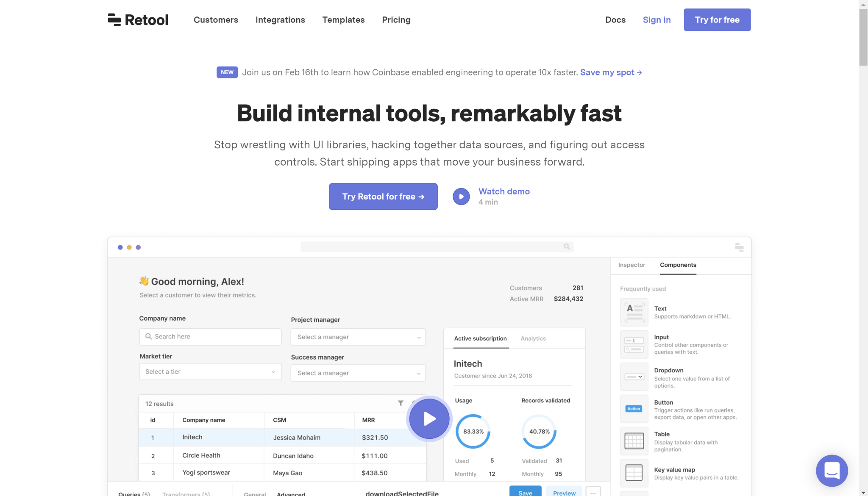Select the Text component icon

634,312
